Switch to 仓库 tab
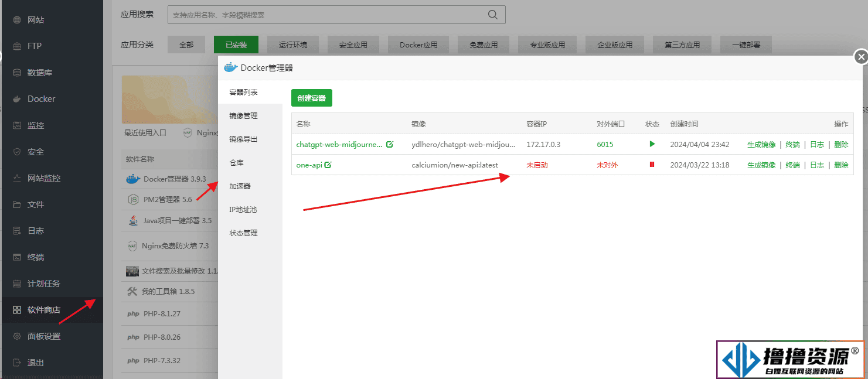 [250, 163]
